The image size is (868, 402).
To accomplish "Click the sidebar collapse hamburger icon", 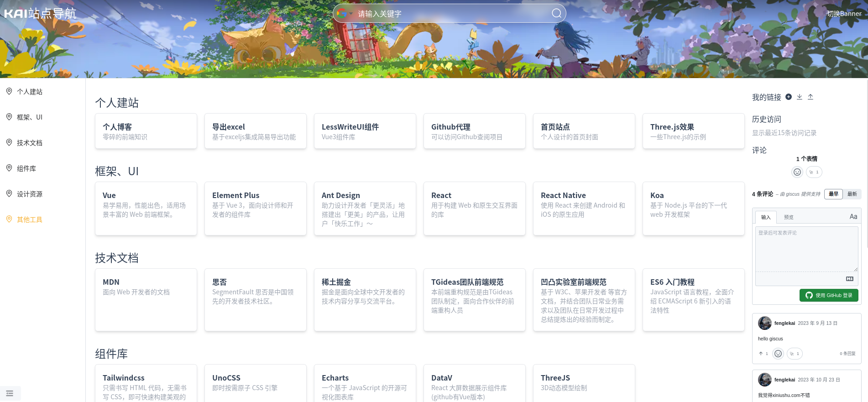I will click(10, 393).
